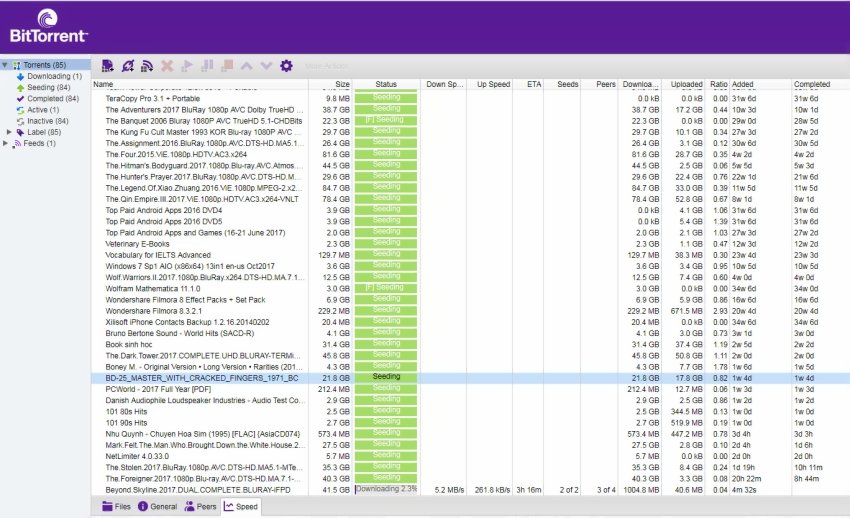Image resolution: width=850 pixels, height=518 pixels.
Task: Filter by Seeding (84) in sidebar
Action: click(48, 88)
